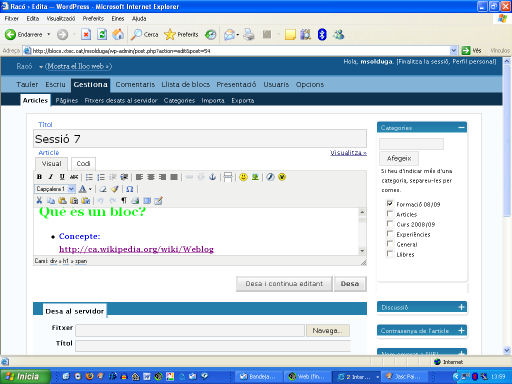Uncheck the Formació 08/09 category
512x384 pixels.
point(389,203)
